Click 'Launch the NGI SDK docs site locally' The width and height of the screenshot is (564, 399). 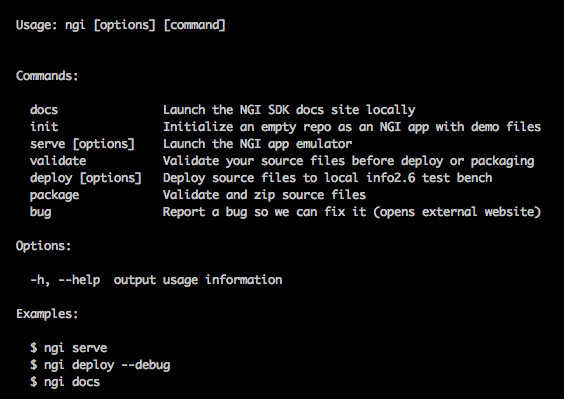coord(289,110)
